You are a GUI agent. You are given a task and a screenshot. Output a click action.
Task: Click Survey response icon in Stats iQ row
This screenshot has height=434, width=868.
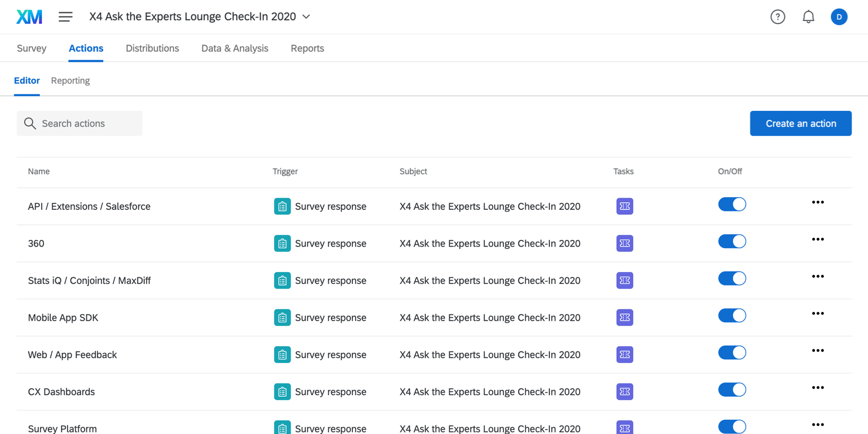point(282,280)
